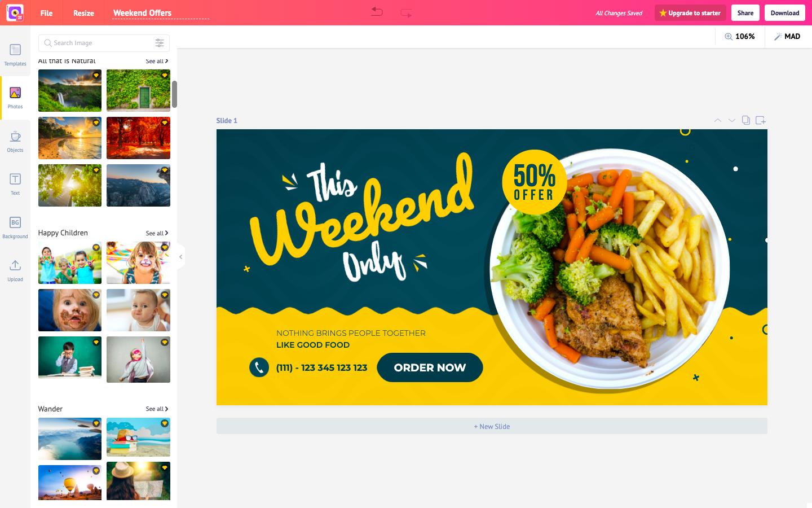Click the redo arrow icon
The width and height of the screenshot is (812, 508).
coord(406,12)
